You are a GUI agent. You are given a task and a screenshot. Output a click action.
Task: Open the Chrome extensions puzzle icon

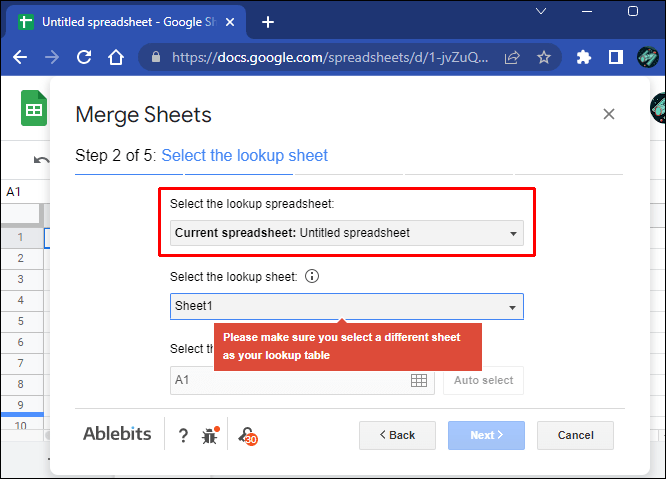(x=585, y=58)
